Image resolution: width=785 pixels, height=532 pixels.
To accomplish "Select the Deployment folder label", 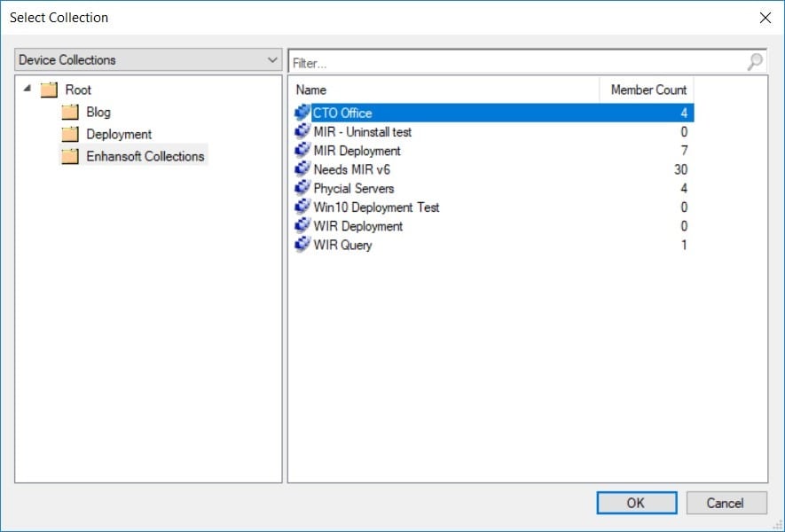I will [119, 134].
